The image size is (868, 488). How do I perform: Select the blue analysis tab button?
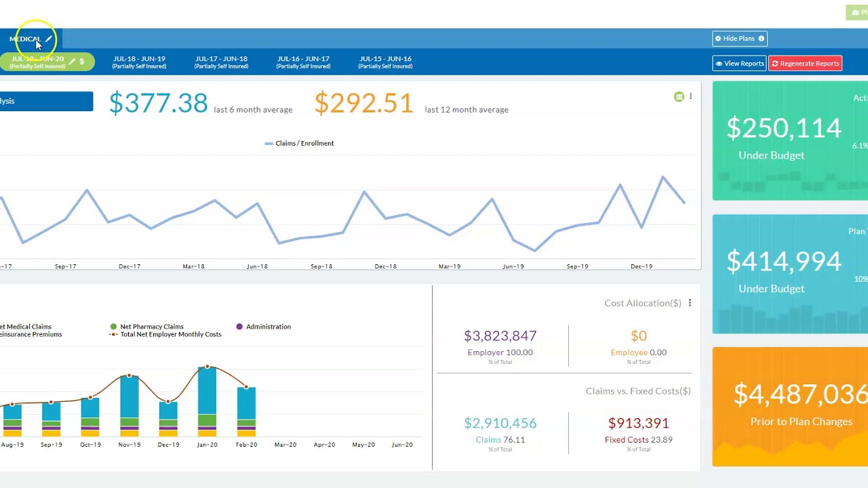[x=46, y=101]
